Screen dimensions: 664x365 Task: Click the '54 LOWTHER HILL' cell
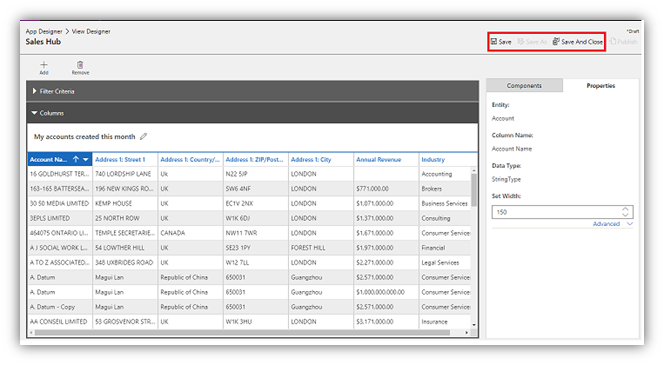click(x=125, y=248)
